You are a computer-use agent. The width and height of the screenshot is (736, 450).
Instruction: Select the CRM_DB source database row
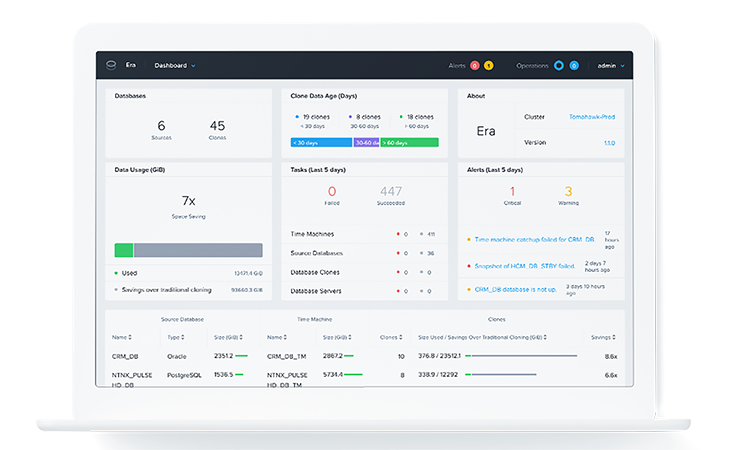coord(126,356)
